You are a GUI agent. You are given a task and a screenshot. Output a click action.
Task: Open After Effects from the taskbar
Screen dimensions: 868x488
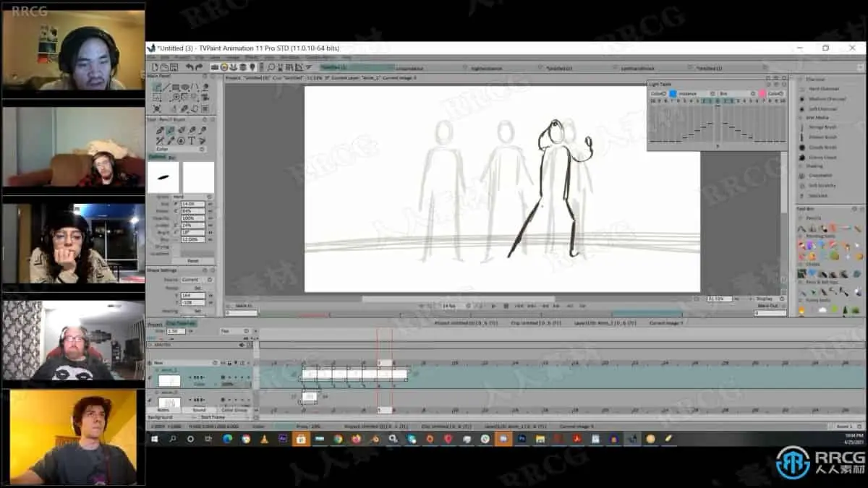click(283, 438)
